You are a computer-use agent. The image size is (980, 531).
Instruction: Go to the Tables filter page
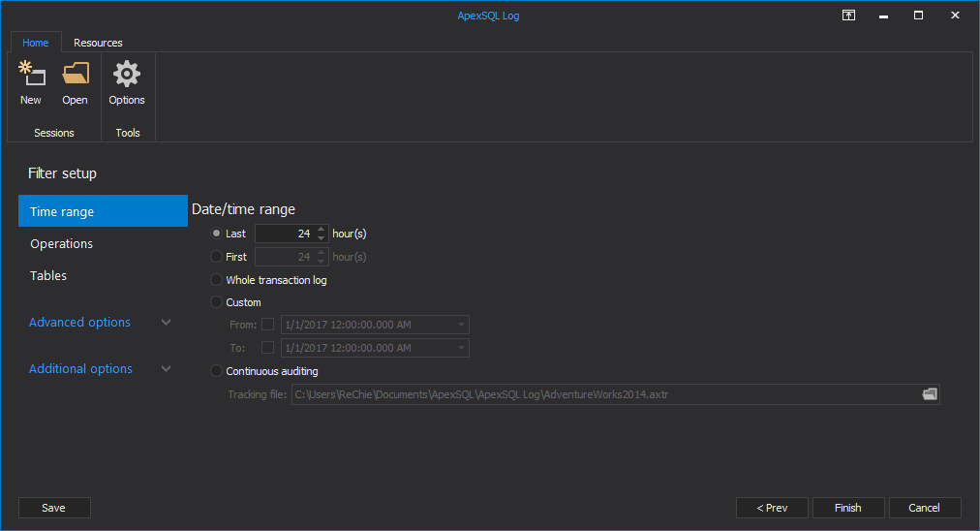pos(48,276)
